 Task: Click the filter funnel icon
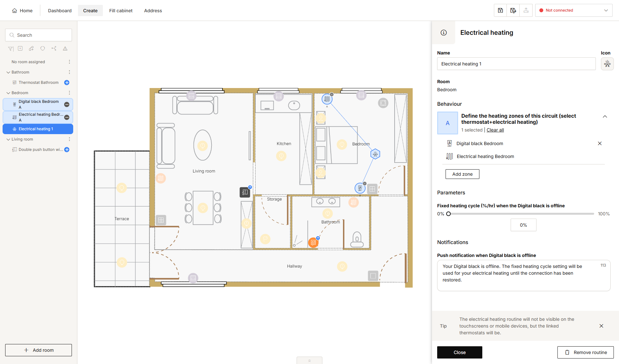coord(11,49)
